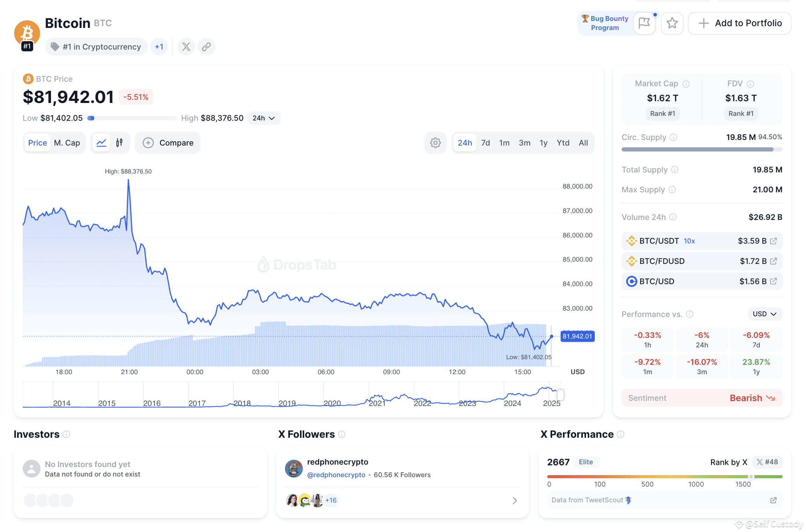Click the X Performance info icon
Image resolution: width=806 pixels, height=532 pixels.
coord(621,434)
